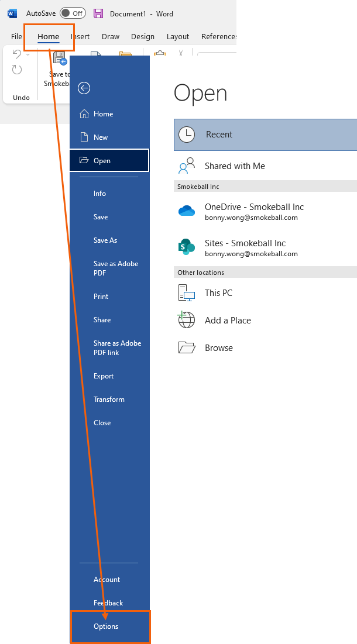Viewport: 357px width, 644px height.
Task: Toggle the AutoSave switch
Action: point(73,13)
